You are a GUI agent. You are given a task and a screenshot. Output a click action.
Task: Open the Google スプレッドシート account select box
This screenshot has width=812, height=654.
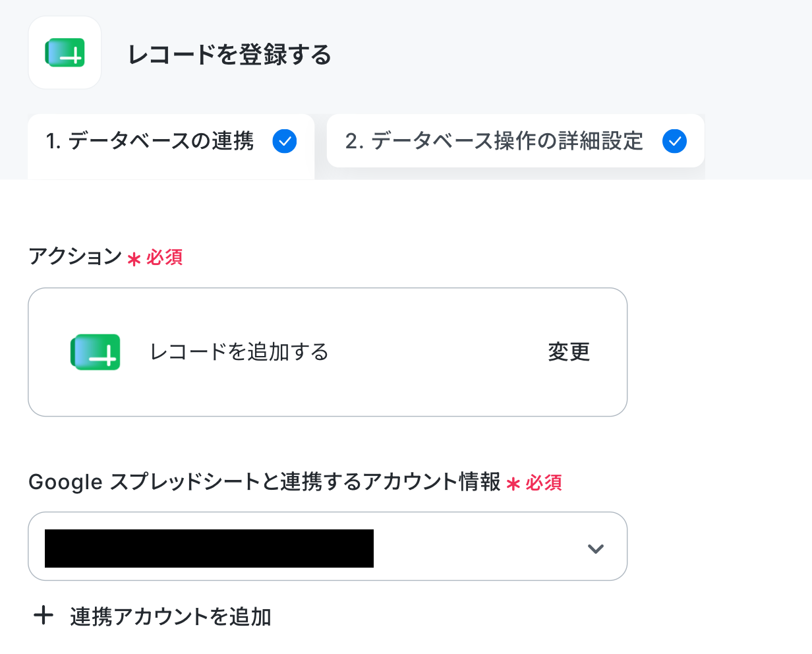pyautogui.click(x=328, y=547)
